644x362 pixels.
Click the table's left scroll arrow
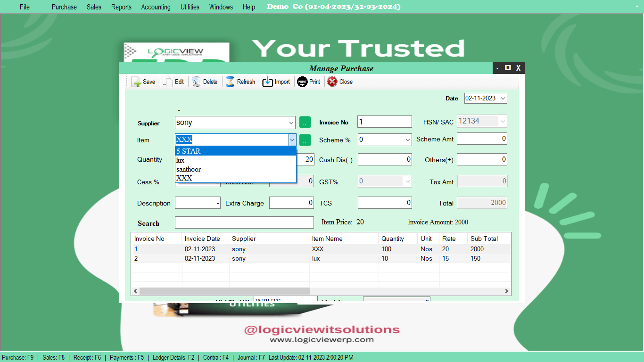(x=135, y=291)
